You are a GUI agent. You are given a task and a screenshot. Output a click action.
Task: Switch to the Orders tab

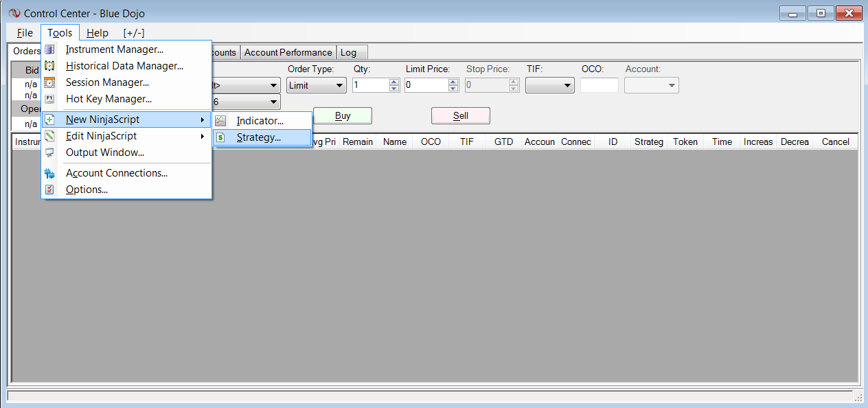[26, 52]
